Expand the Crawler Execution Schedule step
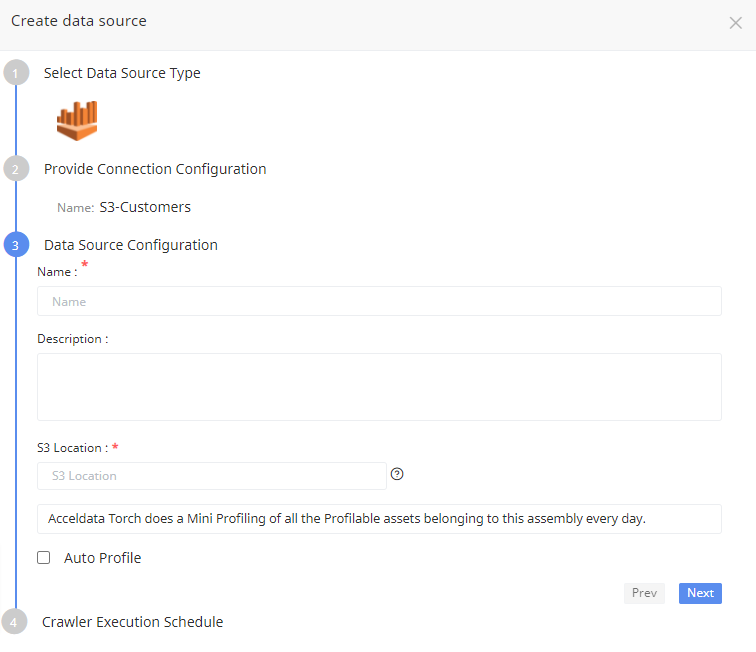The height and width of the screenshot is (652, 756). (132, 622)
